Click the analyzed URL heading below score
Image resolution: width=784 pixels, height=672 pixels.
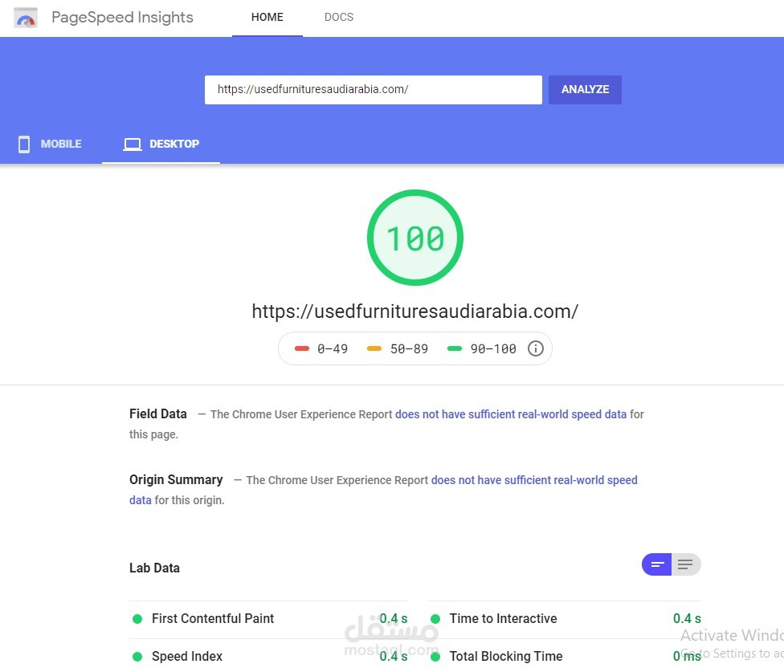(415, 312)
